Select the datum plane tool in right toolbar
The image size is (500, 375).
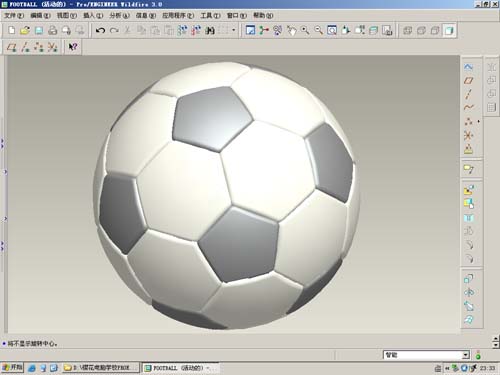click(x=469, y=80)
